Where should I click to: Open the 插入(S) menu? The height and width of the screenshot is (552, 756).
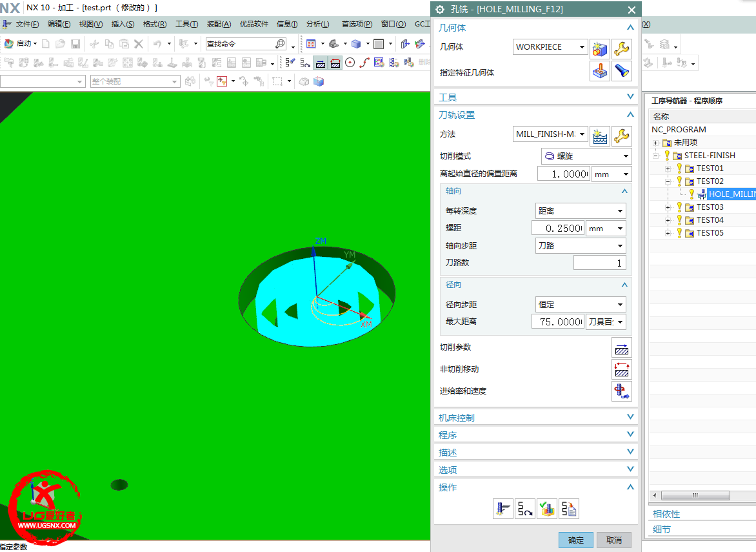[x=123, y=24]
